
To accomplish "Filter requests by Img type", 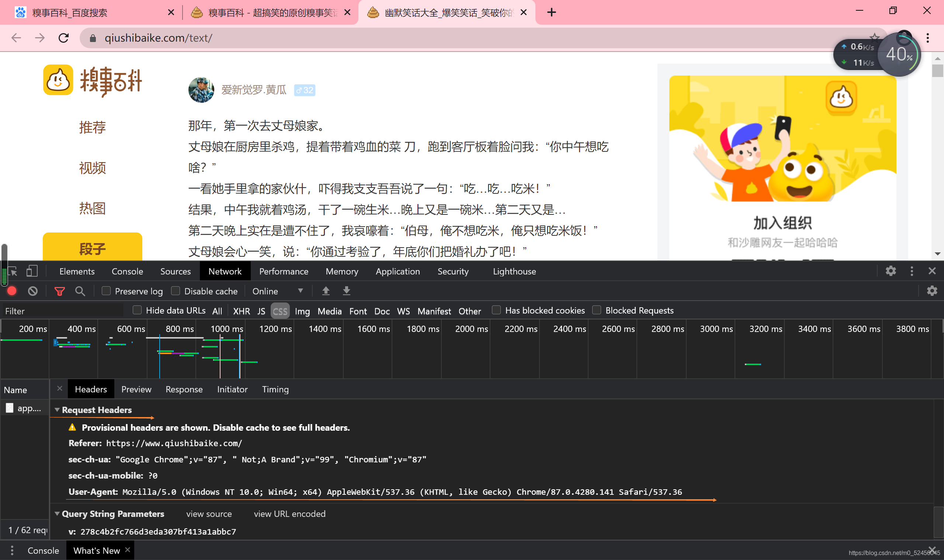I will point(302,311).
